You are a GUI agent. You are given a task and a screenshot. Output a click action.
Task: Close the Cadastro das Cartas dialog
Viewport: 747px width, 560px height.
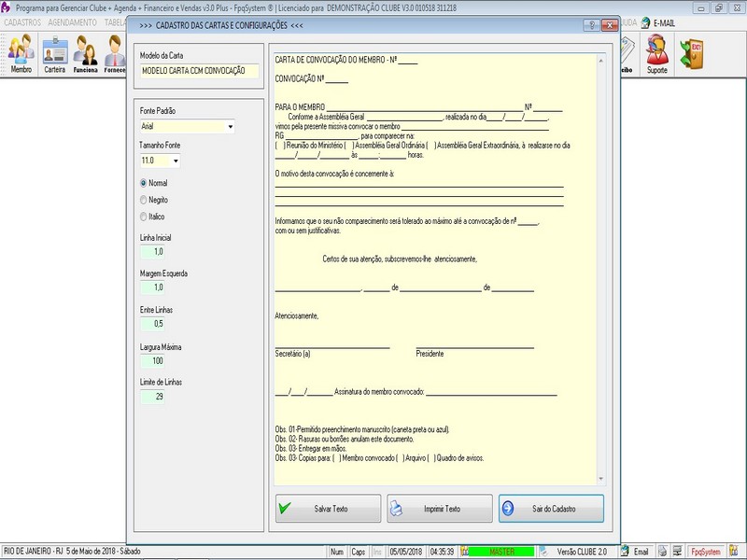pos(610,26)
